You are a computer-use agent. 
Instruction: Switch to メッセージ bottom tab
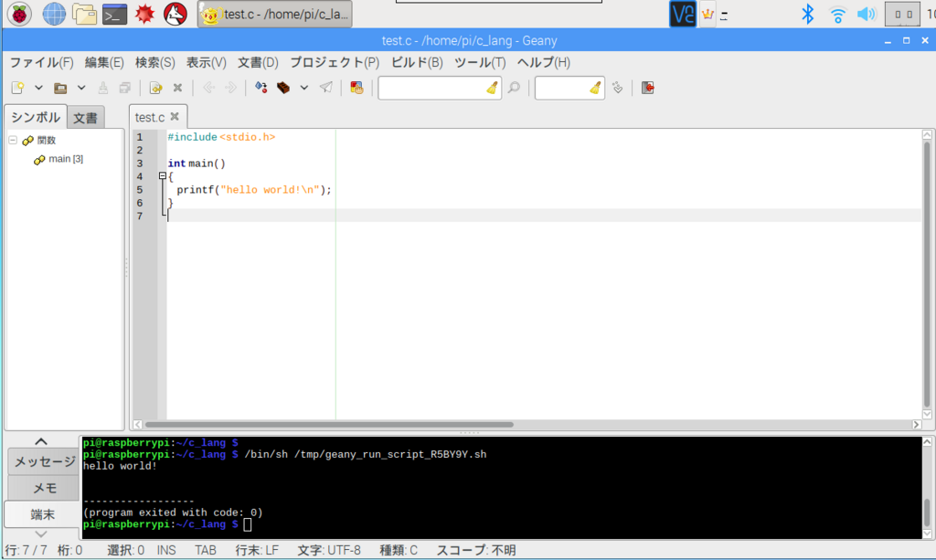tap(44, 461)
